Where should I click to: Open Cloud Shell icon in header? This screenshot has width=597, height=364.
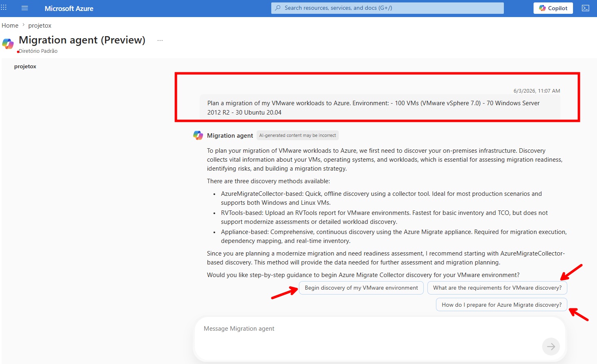(586, 8)
